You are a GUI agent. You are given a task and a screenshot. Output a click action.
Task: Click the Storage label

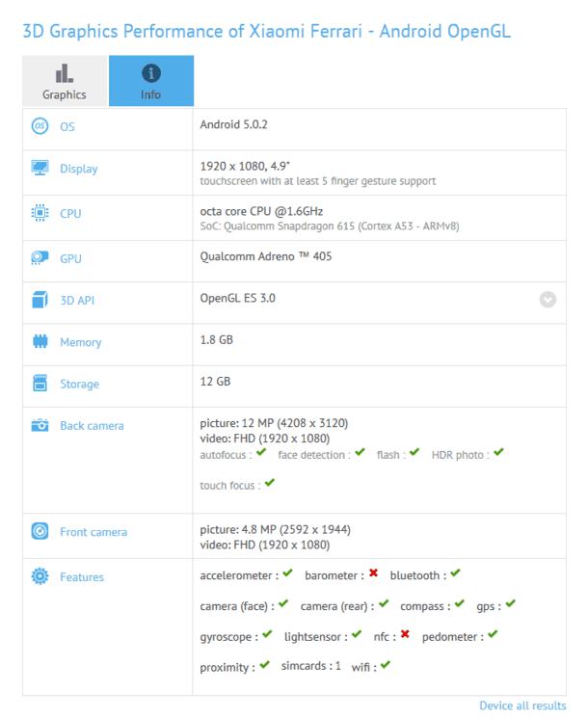point(79,385)
